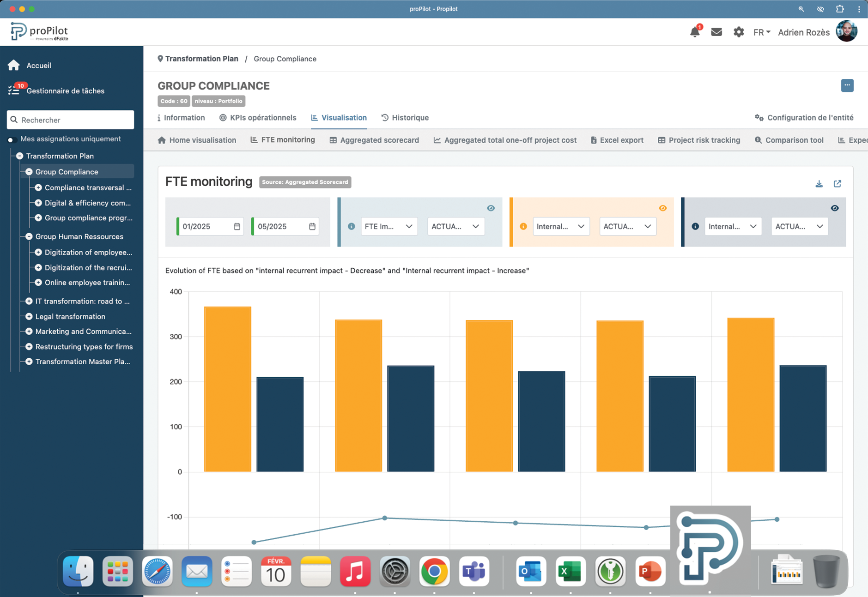This screenshot has height=597, width=868.
Task: Toggle visibility of the dark blue series eye
Action: tap(834, 208)
